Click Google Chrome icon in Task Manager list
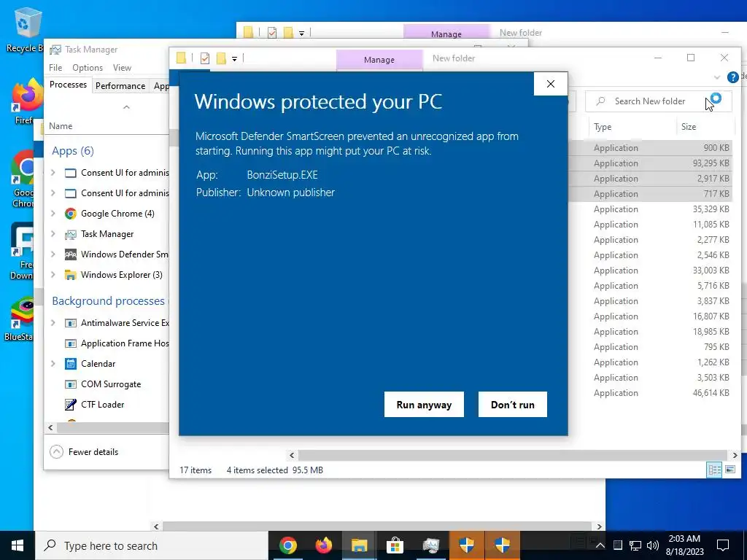This screenshot has height=560, width=747. point(71,214)
